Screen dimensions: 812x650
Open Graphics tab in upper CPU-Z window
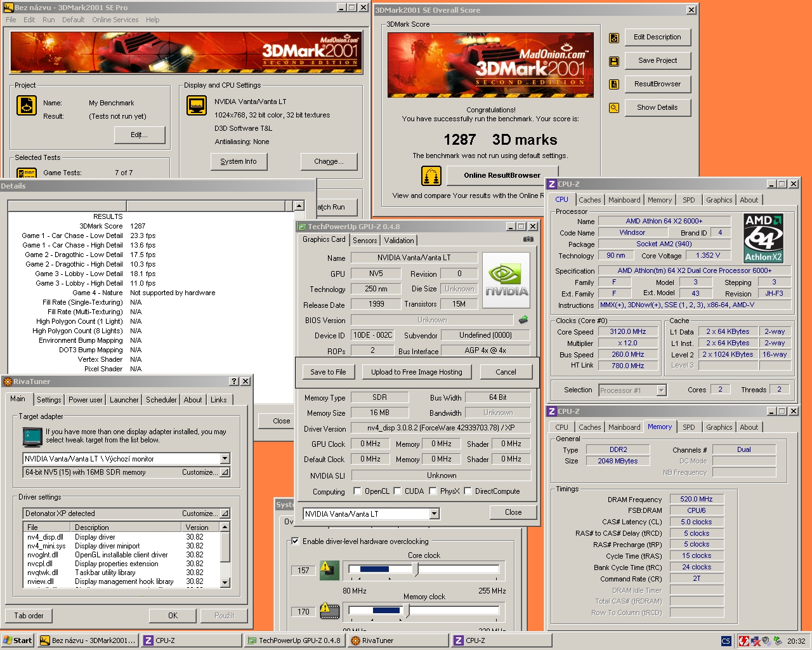tap(719, 200)
